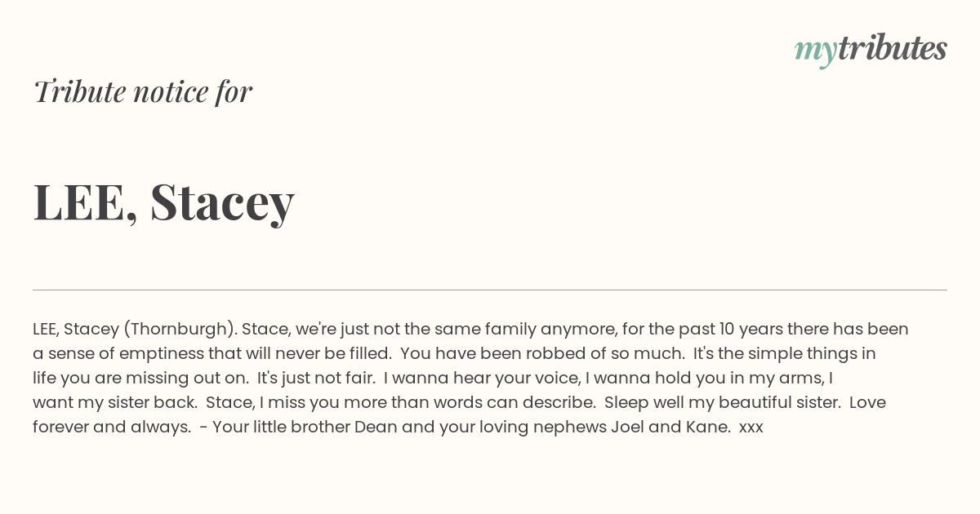Click 'Joel and Kane' nephews' names
The width and height of the screenshot is (980, 514).
point(670,428)
